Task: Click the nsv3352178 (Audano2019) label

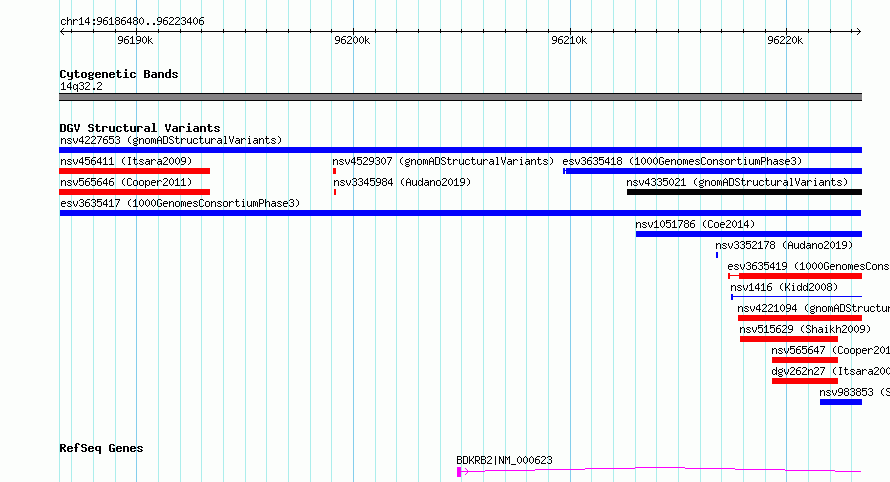Action: [x=784, y=245]
